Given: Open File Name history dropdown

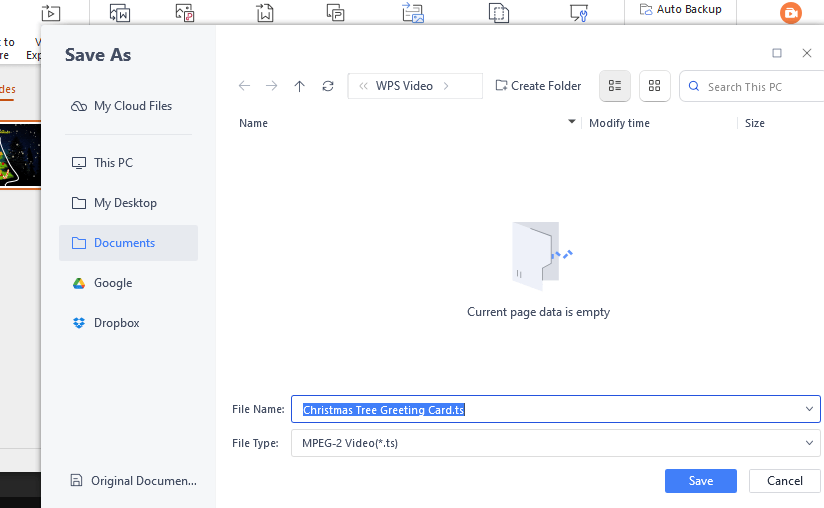Looking at the screenshot, I should coord(809,409).
